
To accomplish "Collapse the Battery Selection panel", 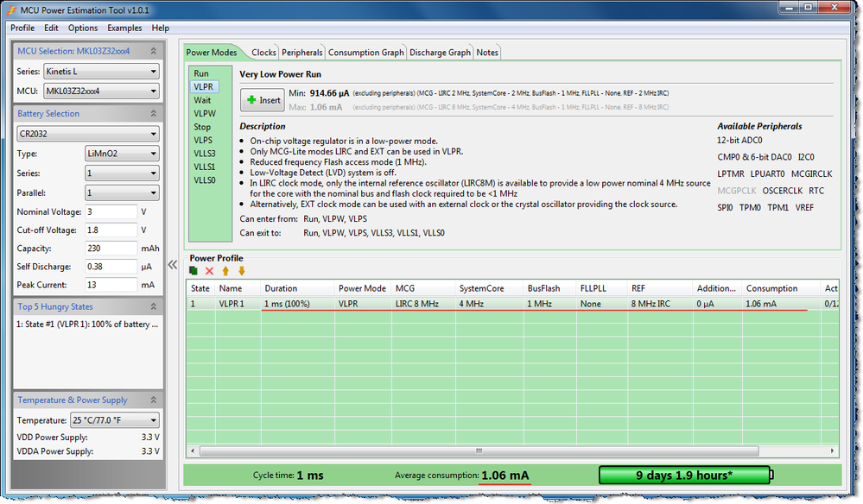I will tap(154, 113).
